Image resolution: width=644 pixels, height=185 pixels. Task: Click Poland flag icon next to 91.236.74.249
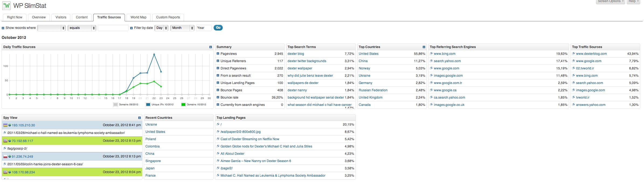[5, 156]
